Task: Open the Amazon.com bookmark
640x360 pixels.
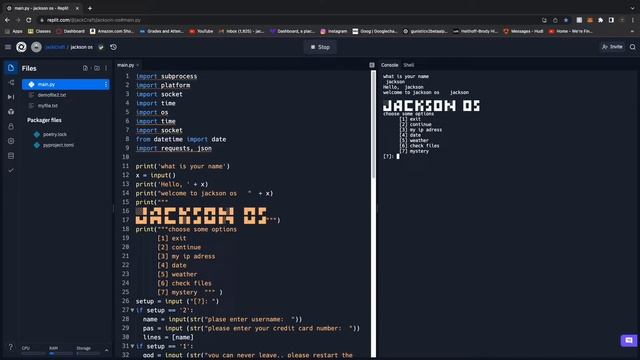Action: 112,31
